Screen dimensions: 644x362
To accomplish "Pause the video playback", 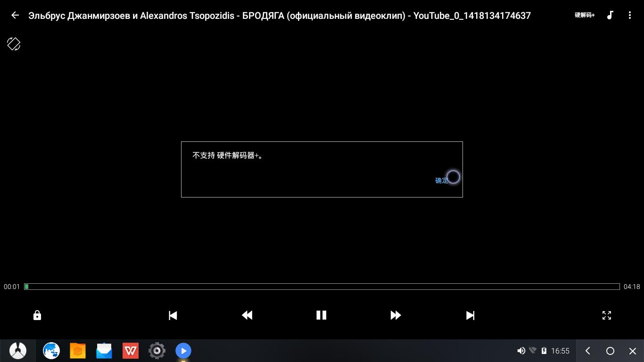I will (x=322, y=315).
